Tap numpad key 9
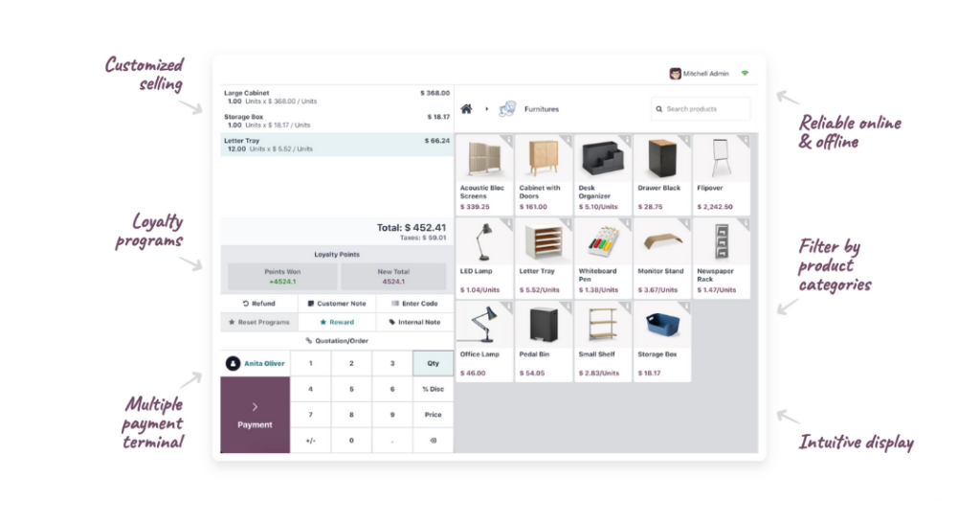Viewport: 980px width, 523px height. pyautogui.click(x=392, y=415)
